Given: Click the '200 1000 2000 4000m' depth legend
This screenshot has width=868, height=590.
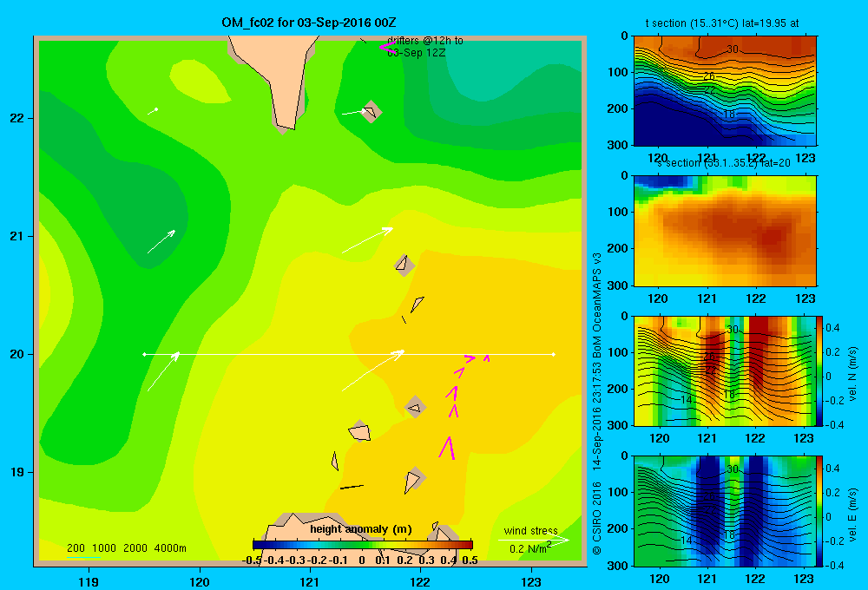Looking at the screenshot, I should 126,548.
